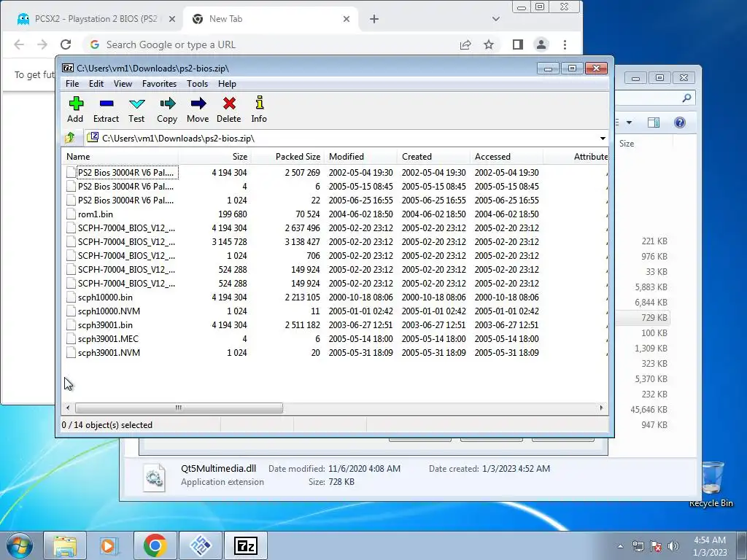
Task: Open File Explorer from the taskbar
Action: point(65,545)
